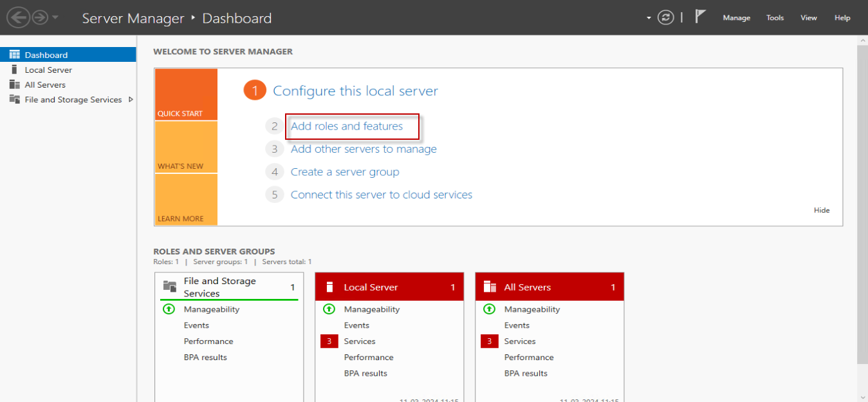
Task: Open the Notifications flag icon
Action: click(x=701, y=17)
